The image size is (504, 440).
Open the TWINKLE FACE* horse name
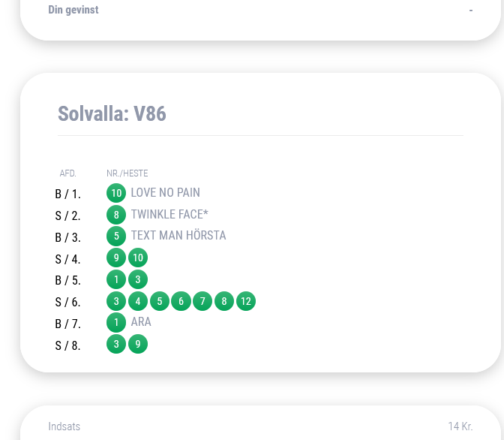pyautogui.click(x=169, y=214)
